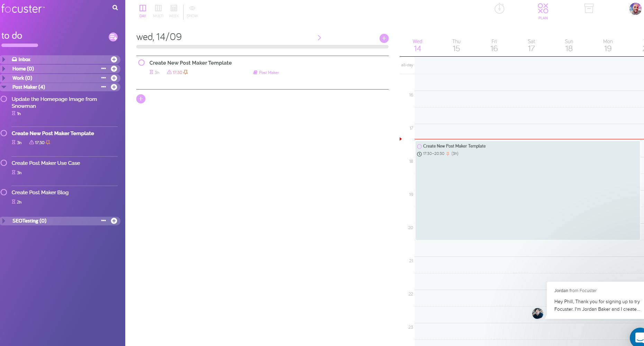
Task: Click 17:30 deadline on sidebar template task
Action: click(37, 142)
